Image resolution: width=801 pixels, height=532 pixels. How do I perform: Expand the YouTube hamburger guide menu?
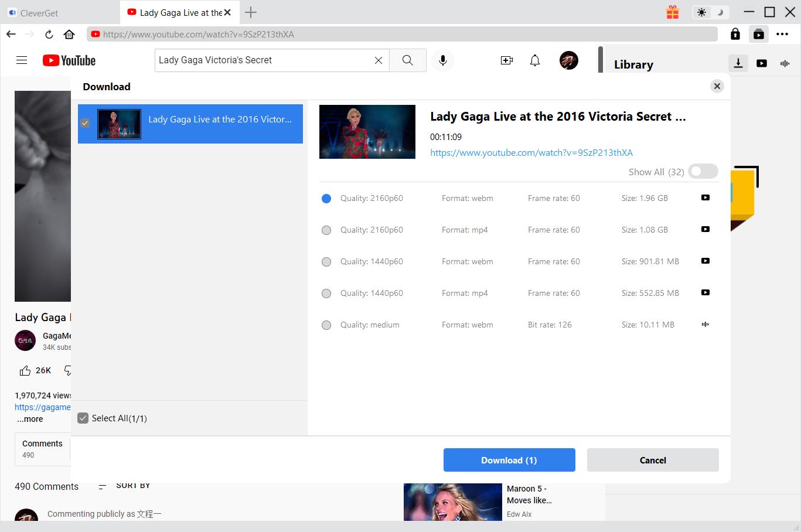pos(22,60)
